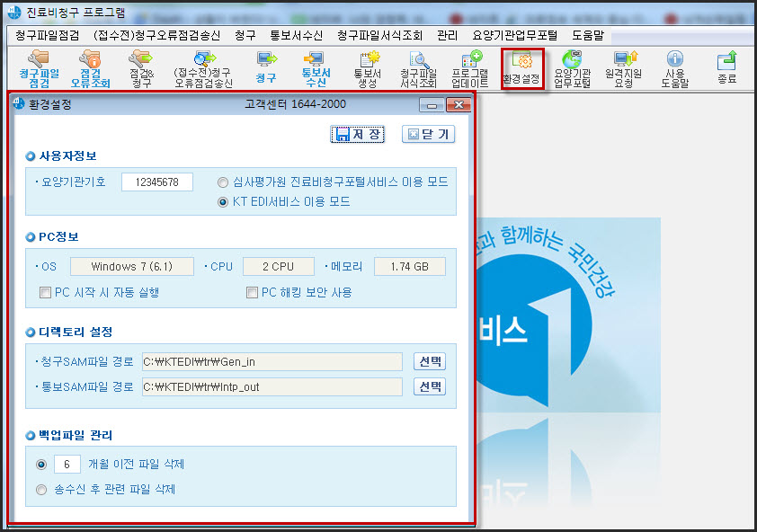Open 통보서 생성 from the toolbar
Image resolution: width=757 pixels, height=532 pixels.
367,68
